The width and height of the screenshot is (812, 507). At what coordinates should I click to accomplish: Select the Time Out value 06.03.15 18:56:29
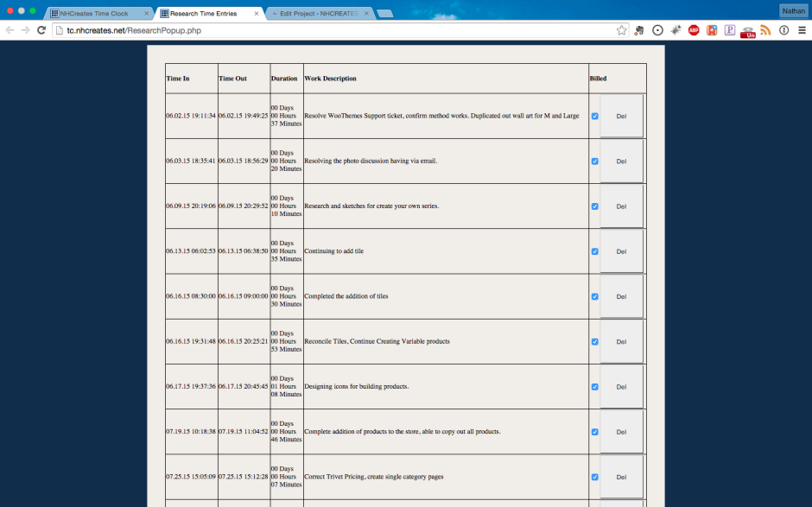click(244, 161)
